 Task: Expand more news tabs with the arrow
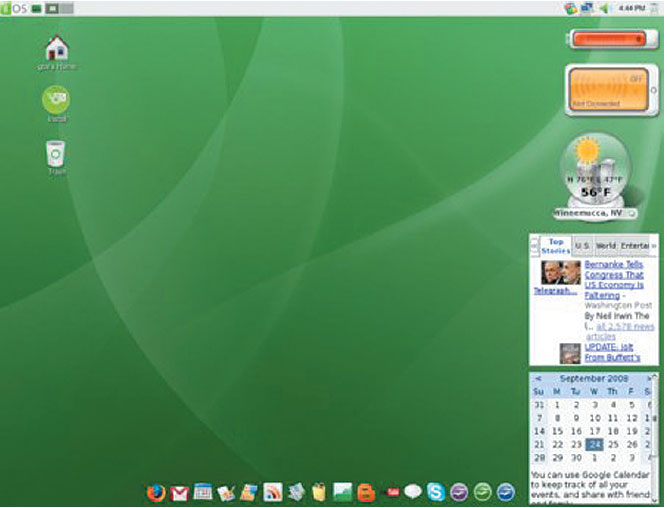pyautogui.click(x=654, y=245)
